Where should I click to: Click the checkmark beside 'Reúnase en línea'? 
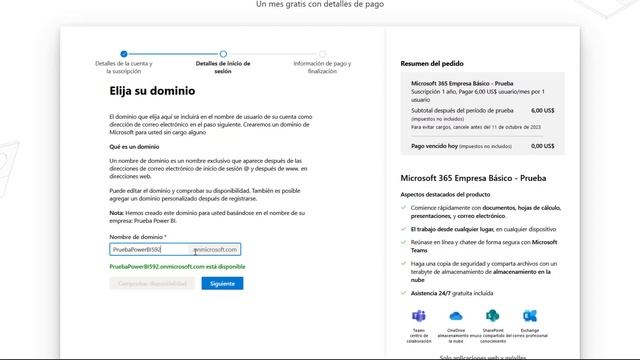pos(404,242)
